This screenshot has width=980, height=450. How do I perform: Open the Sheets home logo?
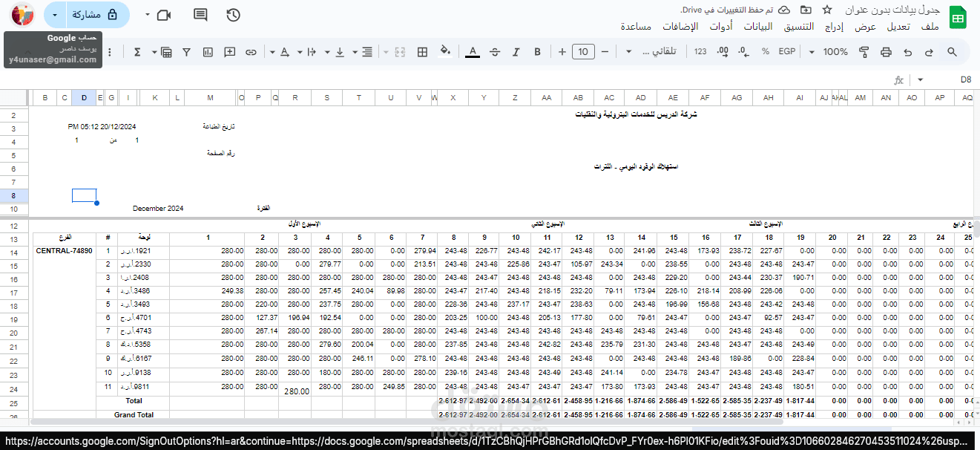tap(958, 17)
